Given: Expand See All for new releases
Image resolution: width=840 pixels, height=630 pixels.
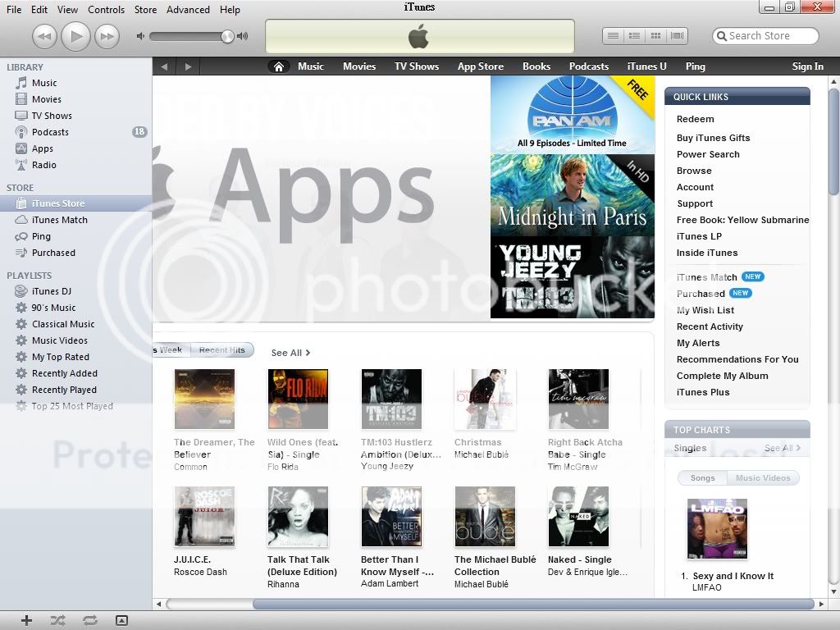Looking at the screenshot, I should tap(290, 353).
